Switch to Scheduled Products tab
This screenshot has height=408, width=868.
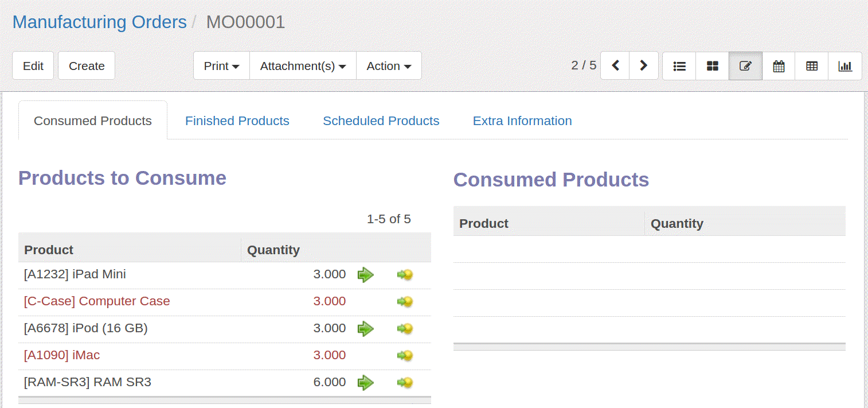[381, 121]
